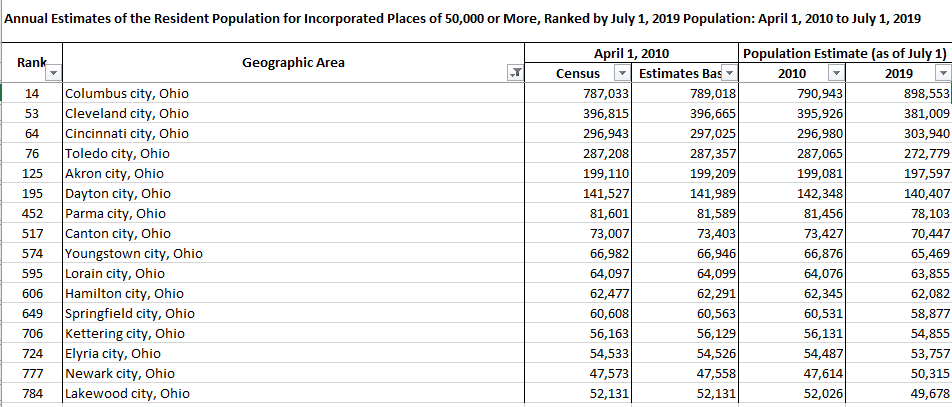Screen dimensions: 952x407
Task: Click rank value 53 for Cleveland
Action: pos(32,114)
